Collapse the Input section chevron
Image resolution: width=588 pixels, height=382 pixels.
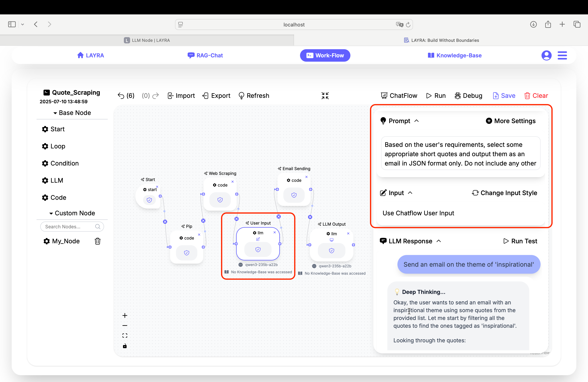[x=410, y=193]
